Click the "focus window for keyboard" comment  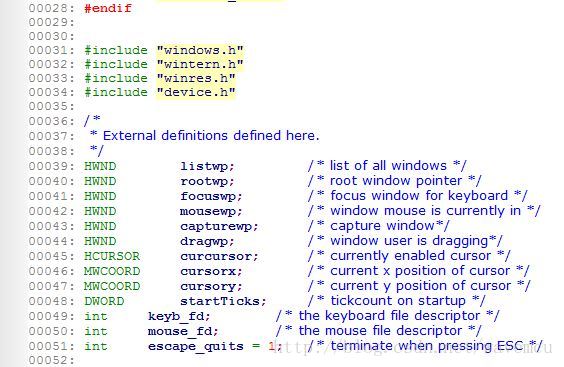coord(419,196)
